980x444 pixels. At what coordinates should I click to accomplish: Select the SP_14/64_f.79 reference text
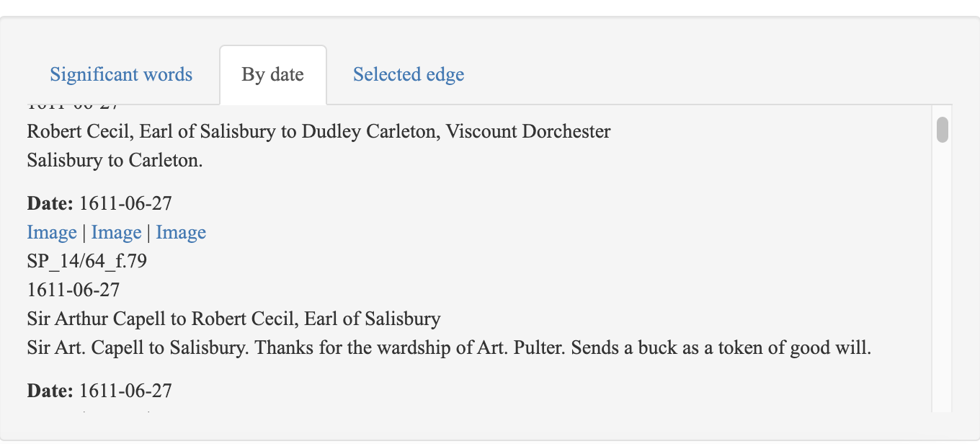click(87, 261)
